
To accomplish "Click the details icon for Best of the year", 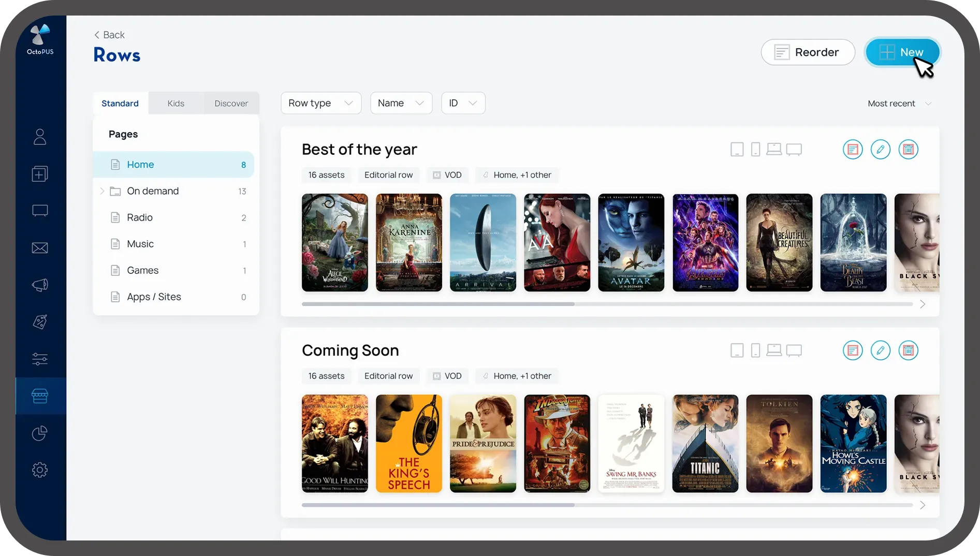I will click(853, 150).
